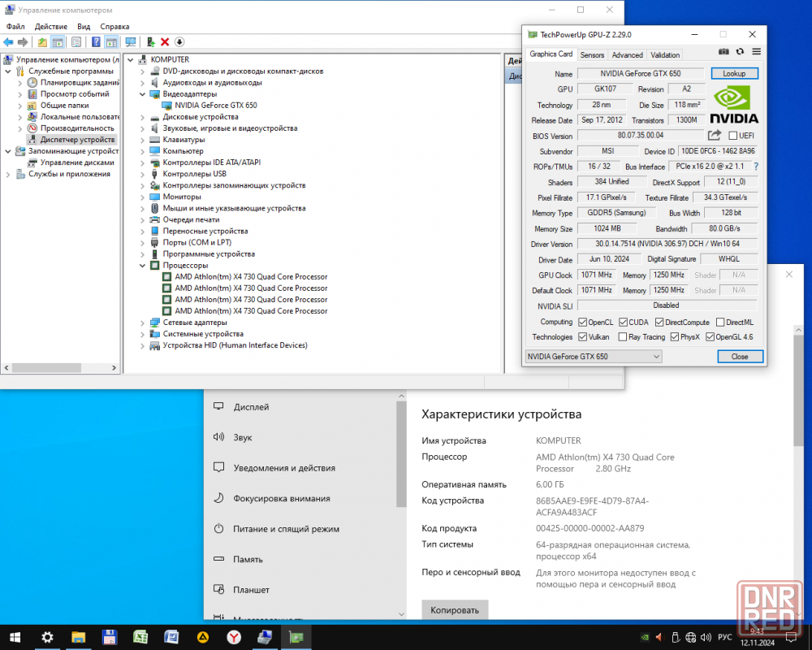Click GPU-Z refresh icon
The width and height of the screenshot is (812, 650).
(x=740, y=51)
